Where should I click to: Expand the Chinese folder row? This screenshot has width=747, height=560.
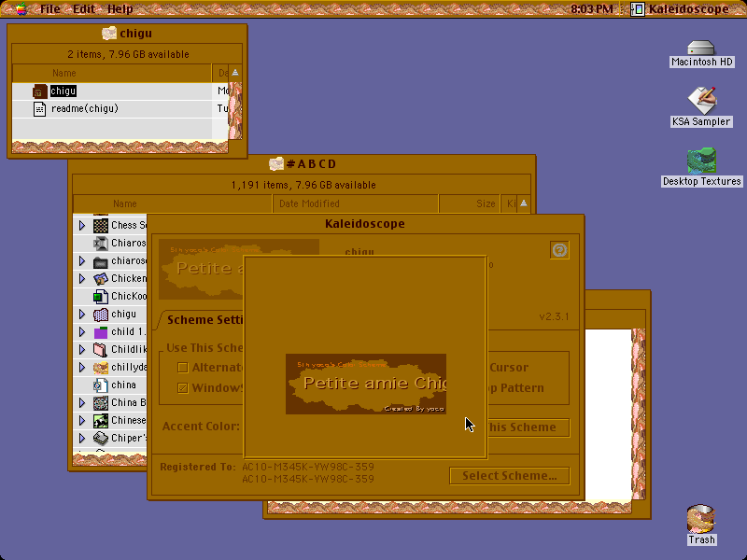click(82, 421)
